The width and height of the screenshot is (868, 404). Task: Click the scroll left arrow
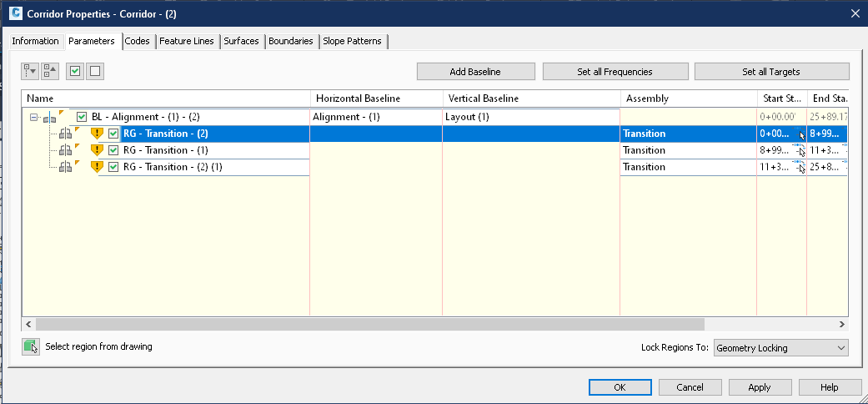pyautogui.click(x=28, y=324)
